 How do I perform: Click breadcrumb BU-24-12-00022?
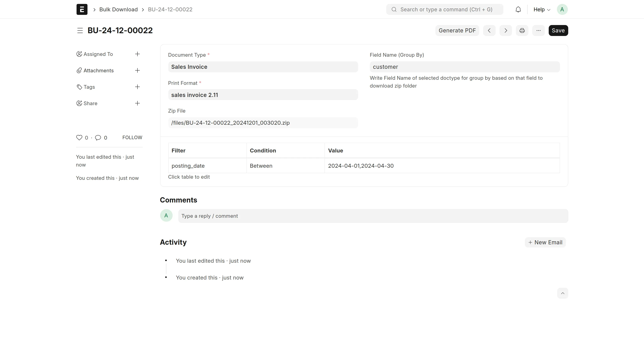click(x=170, y=10)
